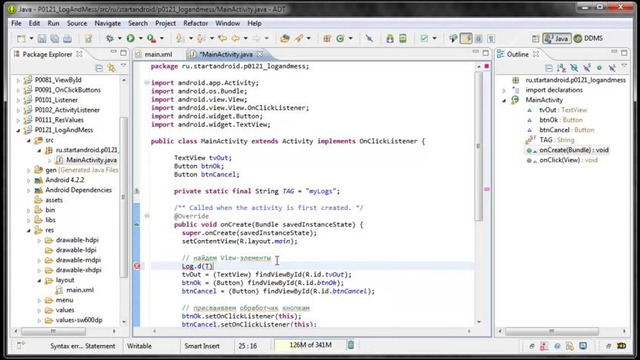Switch to the DDMS perspective
Screen dimensions: 640x360
(588, 38)
